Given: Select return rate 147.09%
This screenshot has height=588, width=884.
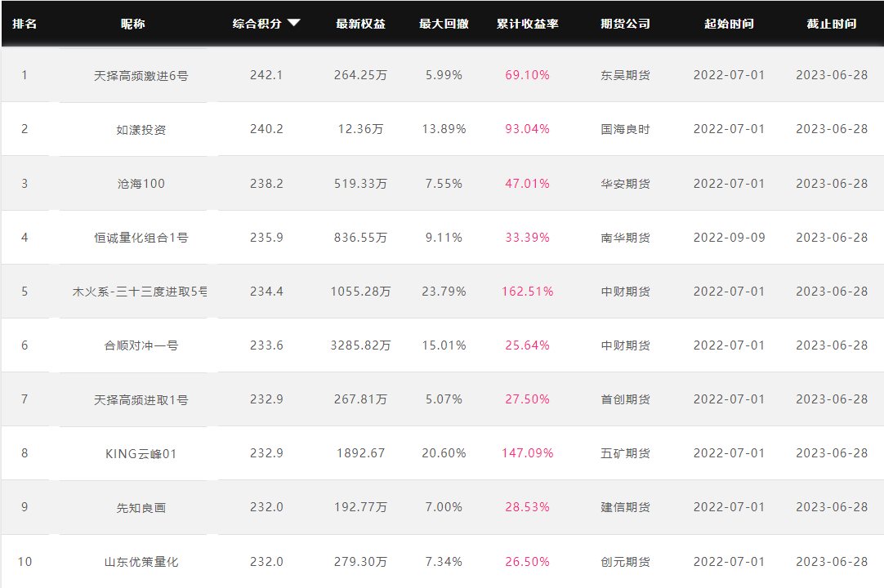Looking at the screenshot, I should pyautogui.click(x=528, y=453).
